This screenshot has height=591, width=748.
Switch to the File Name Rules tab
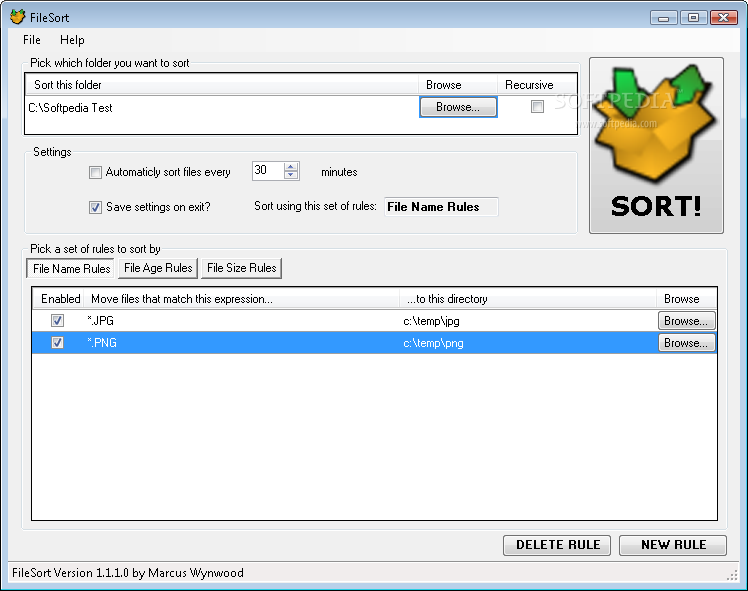pyautogui.click(x=71, y=269)
